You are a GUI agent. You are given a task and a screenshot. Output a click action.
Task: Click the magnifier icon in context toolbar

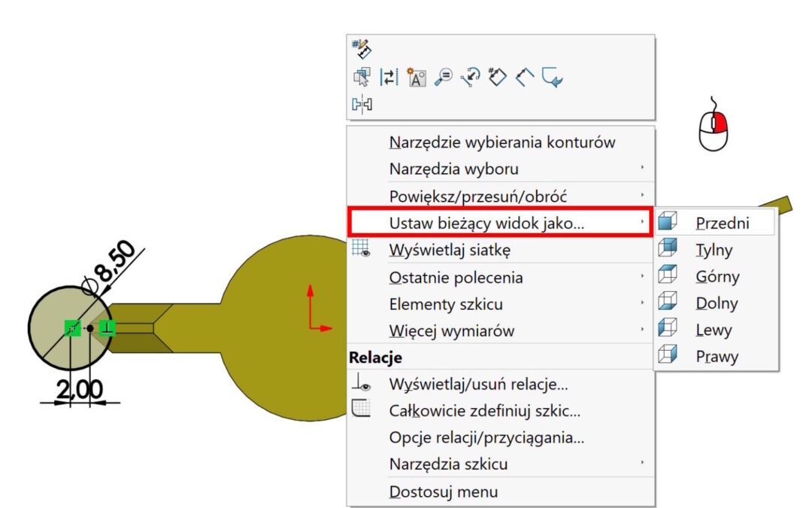pos(443,77)
